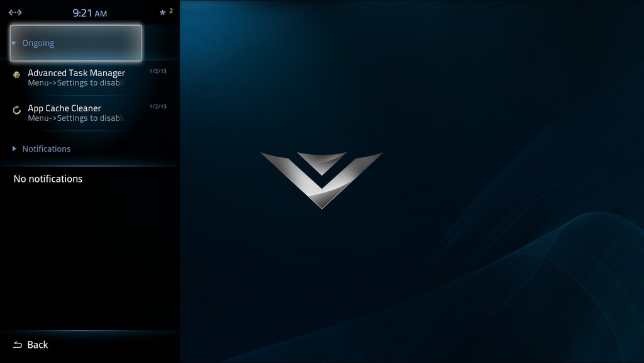
Task: Click the network connection arrows icon
Action: tap(15, 13)
